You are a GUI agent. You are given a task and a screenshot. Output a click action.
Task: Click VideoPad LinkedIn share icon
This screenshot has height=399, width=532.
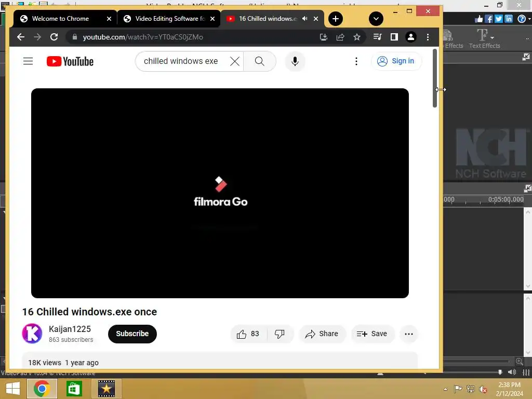click(508, 19)
